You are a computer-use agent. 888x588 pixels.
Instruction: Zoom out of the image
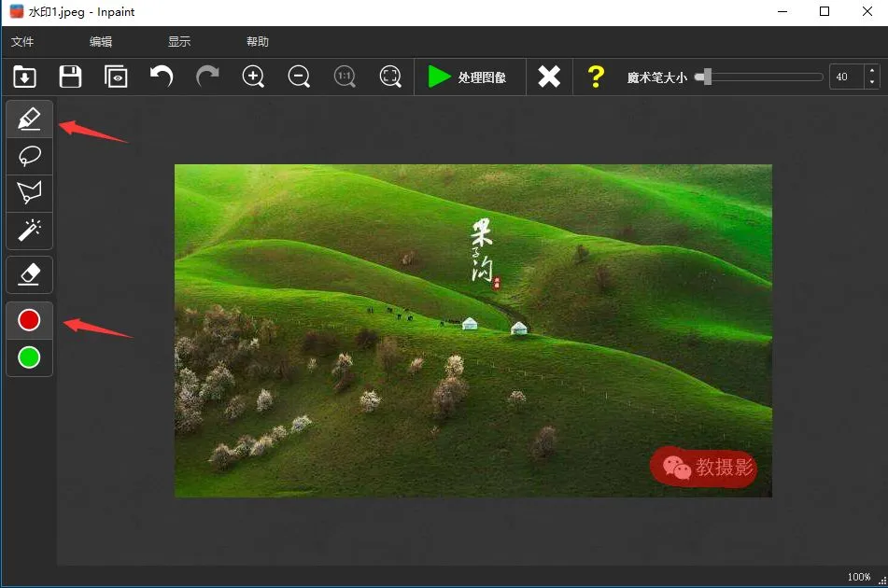click(299, 77)
